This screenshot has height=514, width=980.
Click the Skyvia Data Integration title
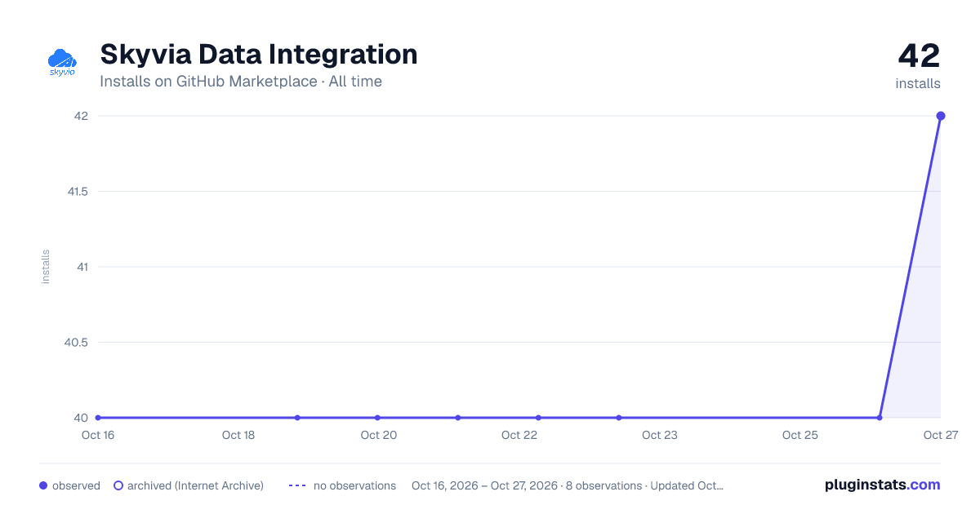[259, 54]
